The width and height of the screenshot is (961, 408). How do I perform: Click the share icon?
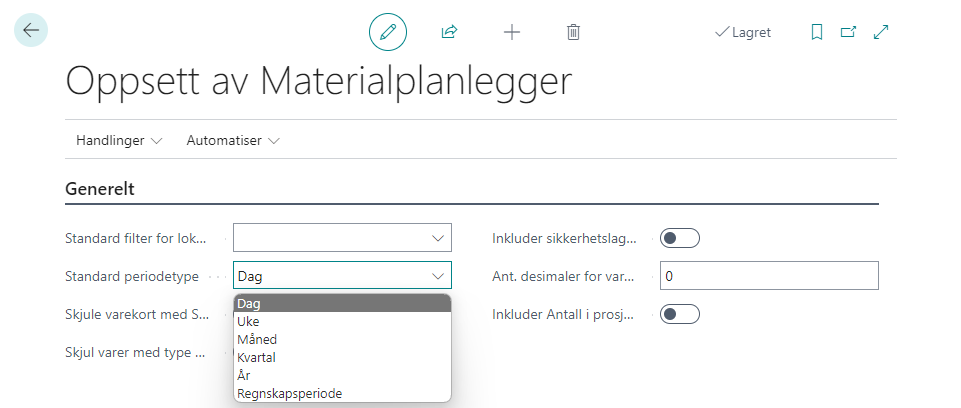tap(449, 32)
